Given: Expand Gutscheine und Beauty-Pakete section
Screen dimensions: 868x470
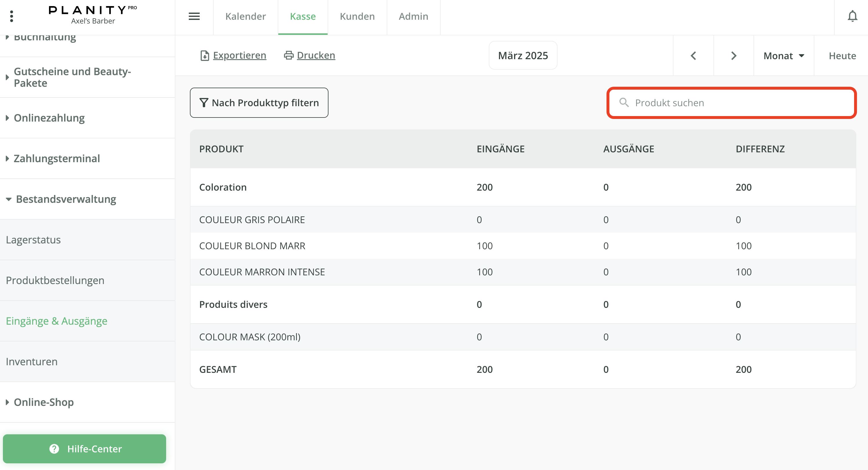Looking at the screenshot, I should pyautogui.click(x=72, y=77).
